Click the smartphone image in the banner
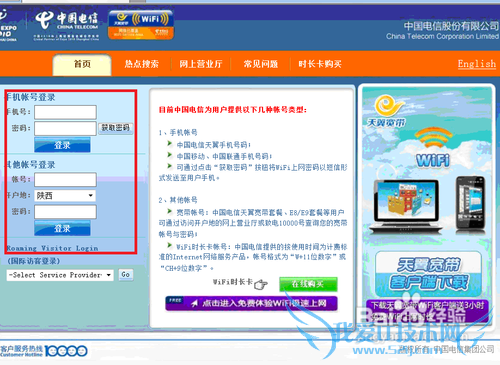 pyautogui.click(x=471, y=203)
